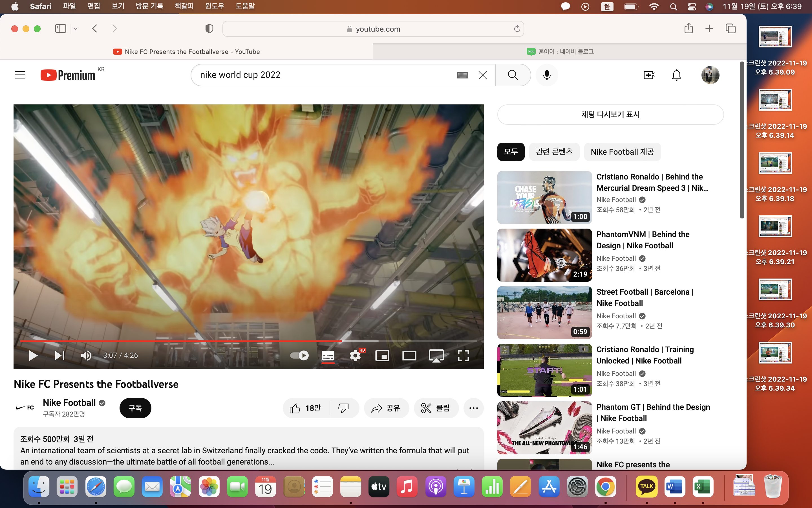The width and height of the screenshot is (812, 508).
Task: Show Safari tab overview
Action: tap(731, 29)
